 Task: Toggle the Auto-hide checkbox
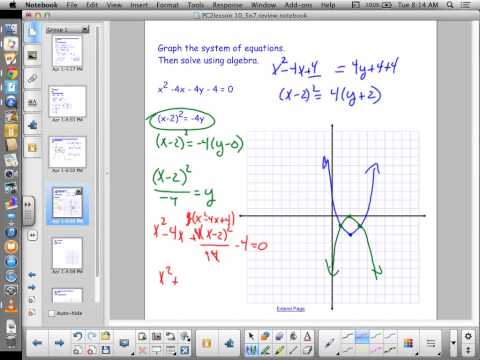tap(52, 313)
